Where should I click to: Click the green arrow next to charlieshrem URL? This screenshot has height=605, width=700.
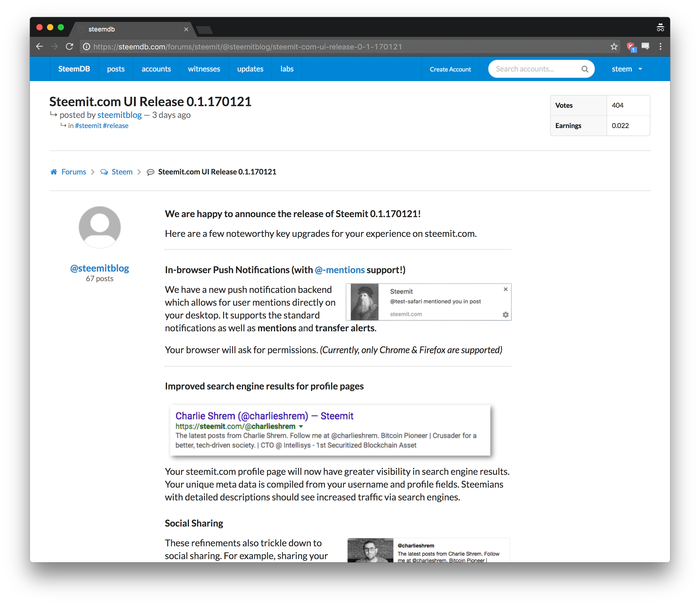coord(301,427)
